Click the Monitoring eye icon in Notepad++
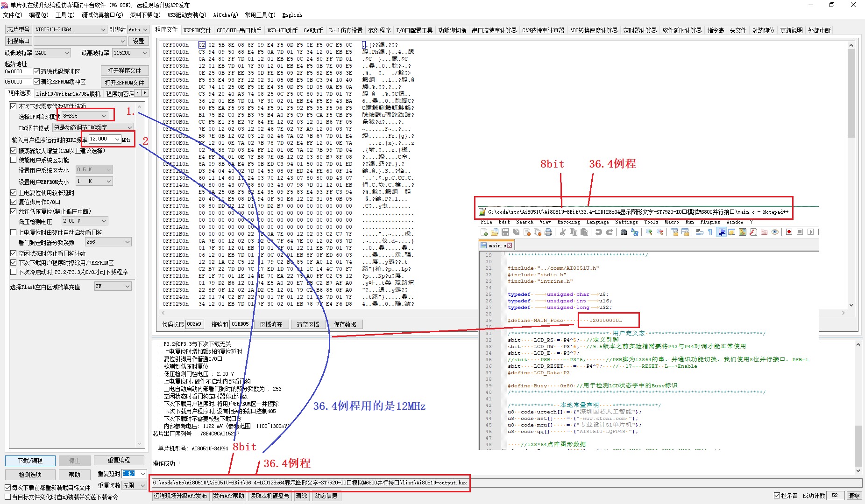 (x=775, y=232)
